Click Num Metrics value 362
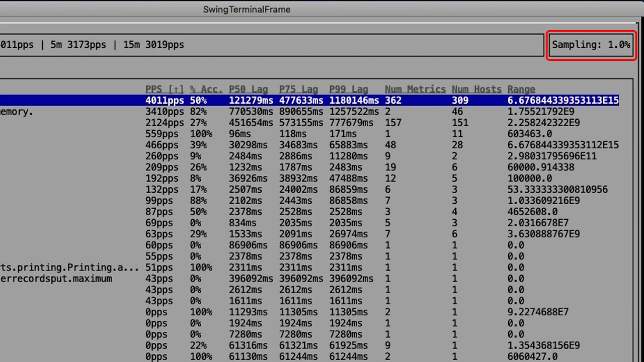This screenshot has height=362, width=644. [393, 101]
